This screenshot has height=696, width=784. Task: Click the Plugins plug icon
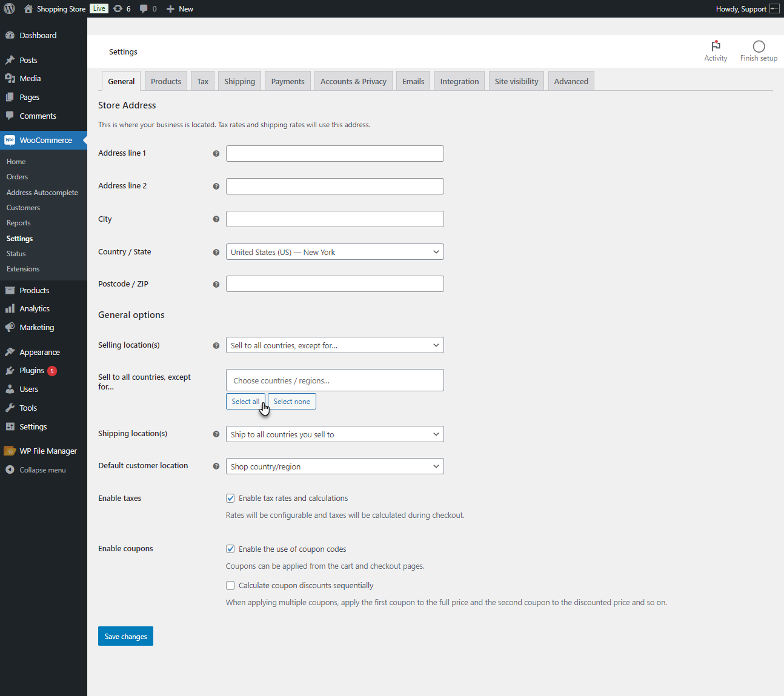coord(10,371)
